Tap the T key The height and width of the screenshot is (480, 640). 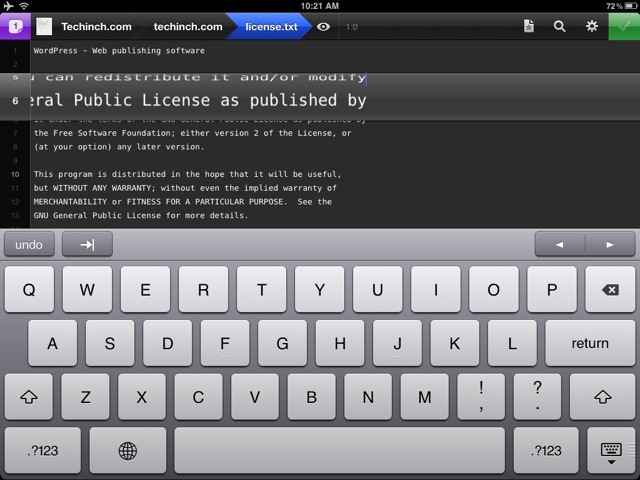point(262,289)
